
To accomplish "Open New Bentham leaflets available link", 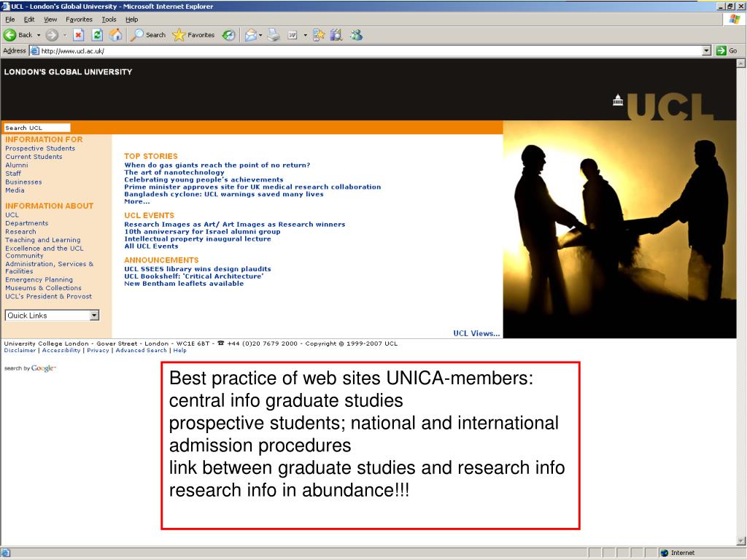I will (184, 284).
